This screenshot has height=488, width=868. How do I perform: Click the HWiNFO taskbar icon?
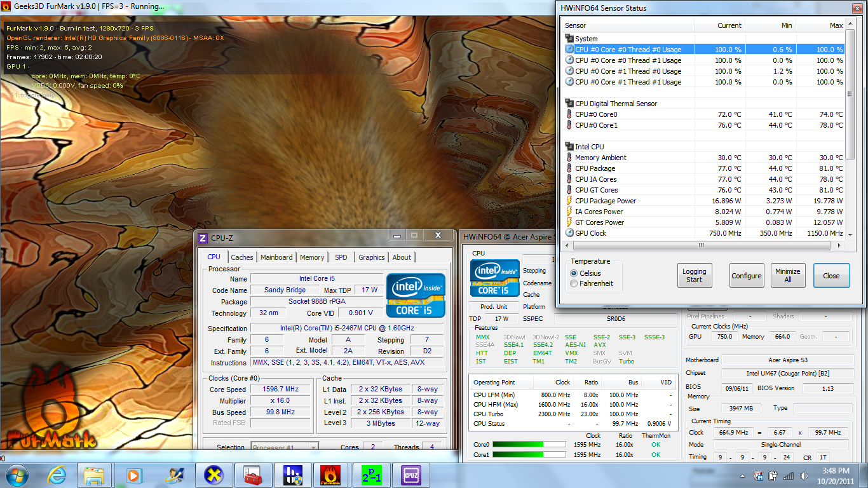(292, 475)
